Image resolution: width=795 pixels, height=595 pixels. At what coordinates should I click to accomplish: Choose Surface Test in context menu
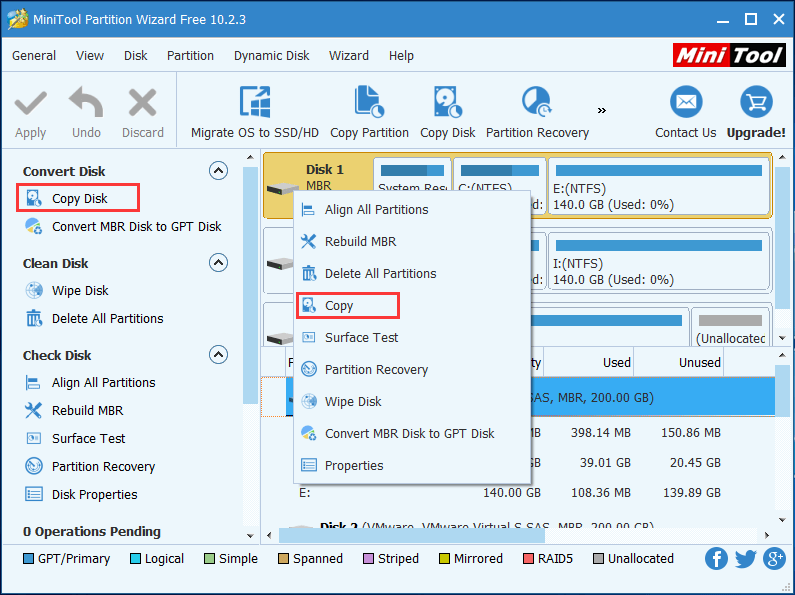412,337
